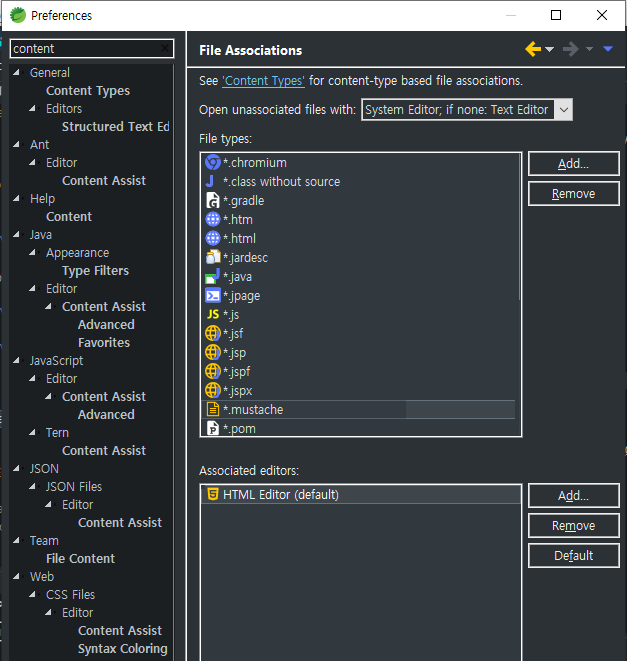627x661 pixels.
Task: Select File Content under Team
Action: [80, 559]
